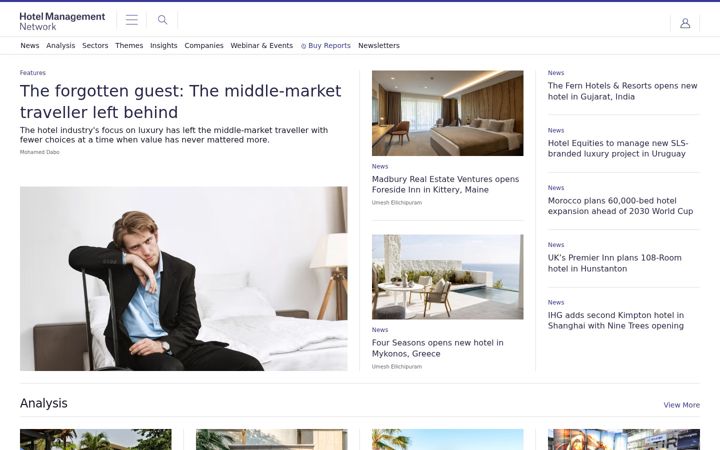Click Umesh Ellichipuram under Four Seasons article

coord(397,366)
